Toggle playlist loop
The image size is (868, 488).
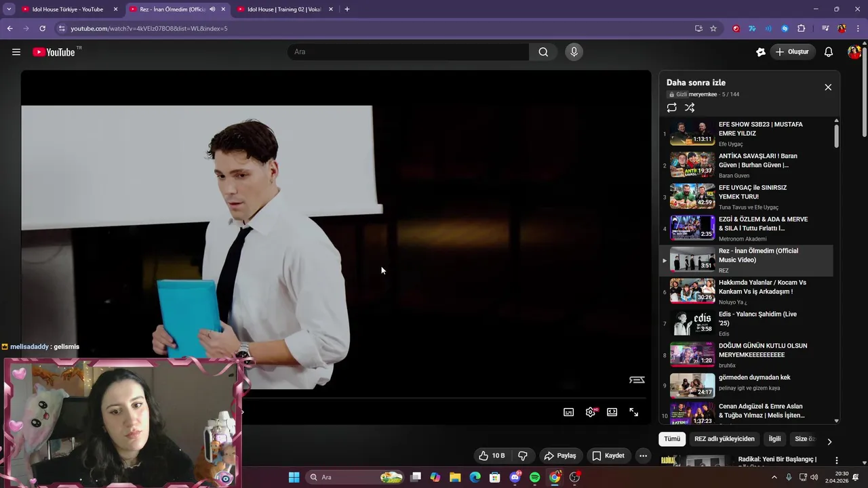pos(672,108)
